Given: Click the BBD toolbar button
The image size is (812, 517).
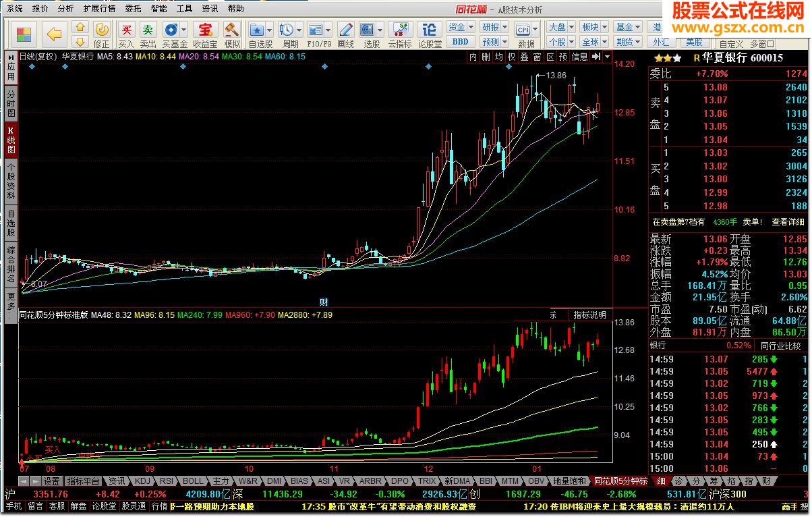Looking at the screenshot, I should pos(460,42).
